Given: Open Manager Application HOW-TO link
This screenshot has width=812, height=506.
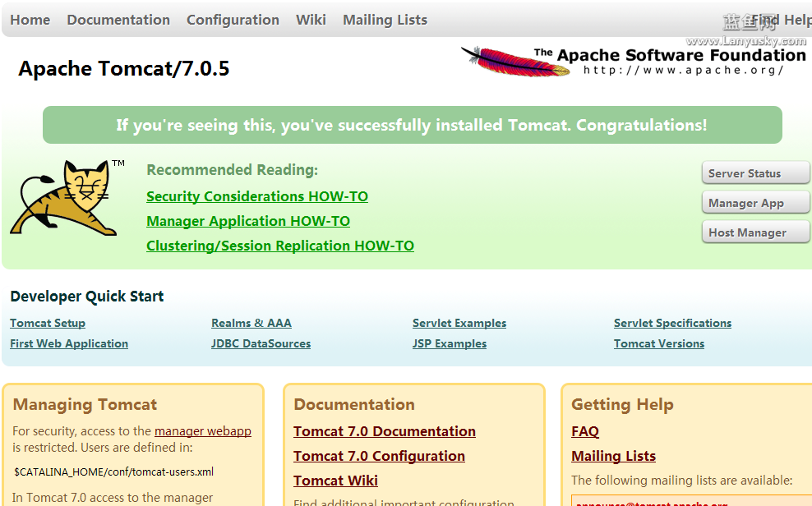Looking at the screenshot, I should 248,221.
